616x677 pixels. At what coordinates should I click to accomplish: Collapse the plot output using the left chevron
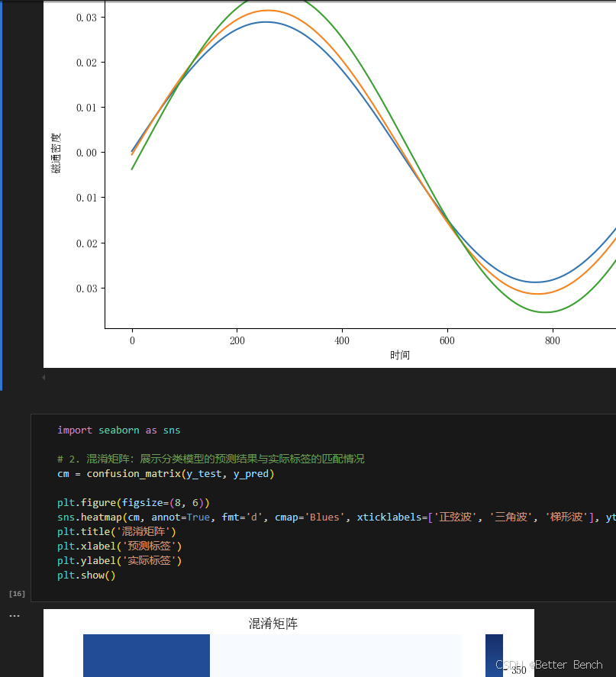pos(44,376)
